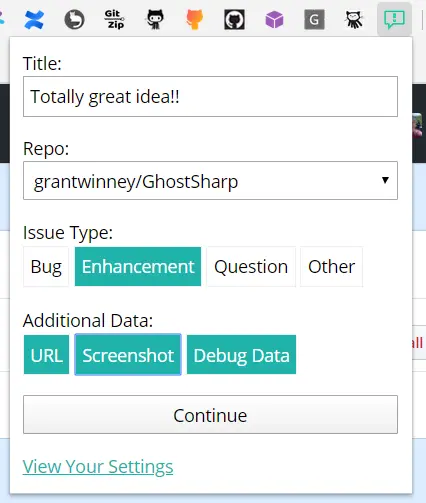Choose Question as issue type
This screenshot has width=426, height=503.
click(x=251, y=267)
